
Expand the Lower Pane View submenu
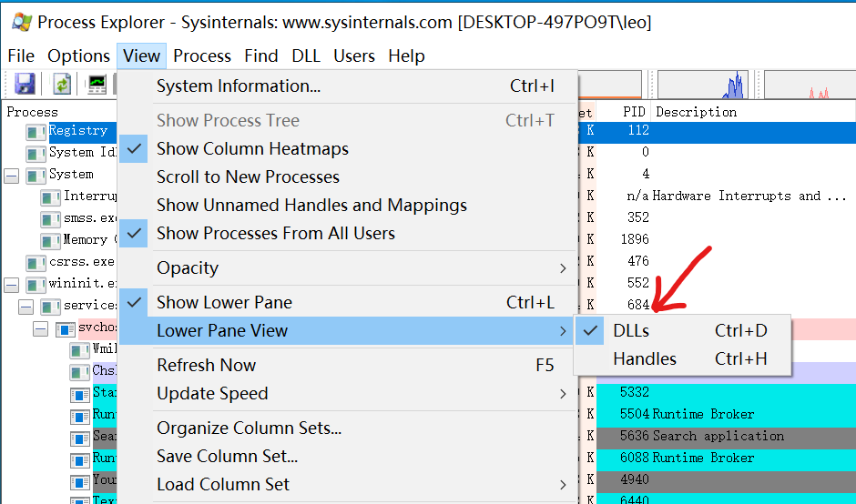pos(348,330)
